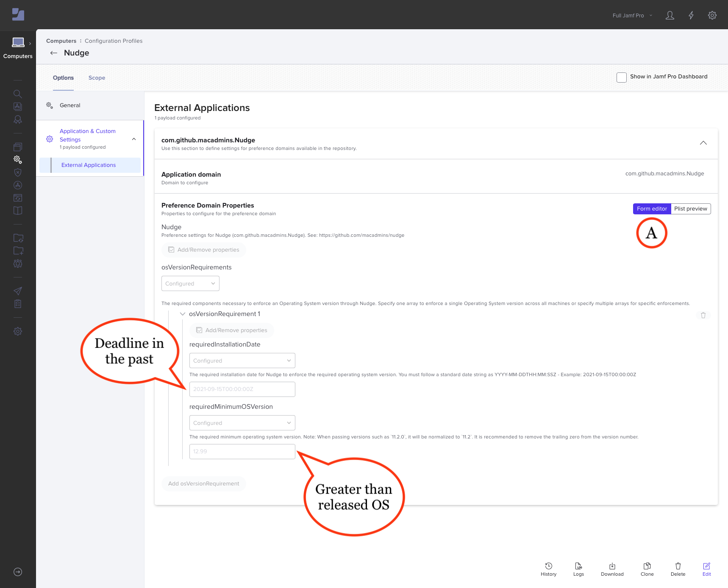
Task: Click the Edit pencil icon at bottom
Action: (707, 566)
